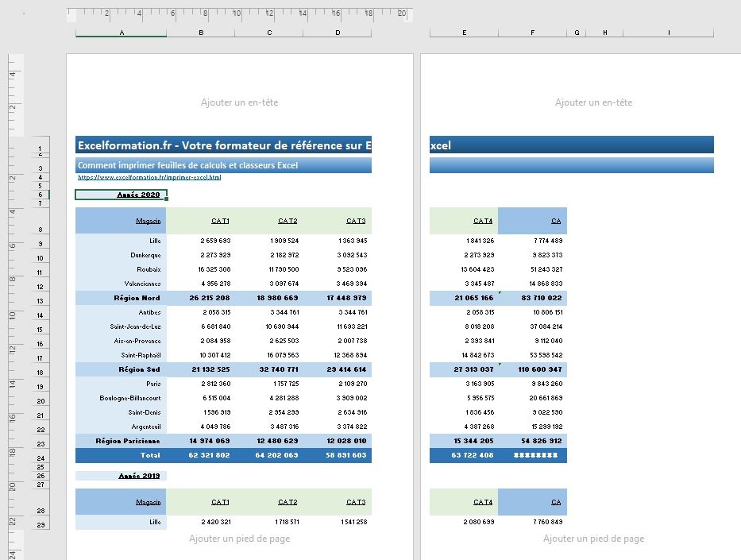Image resolution: width=741 pixels, height=560 pixels.
Task: Click 'Ajouter un en-tête' on the first page
Action: tap(239, 102)
